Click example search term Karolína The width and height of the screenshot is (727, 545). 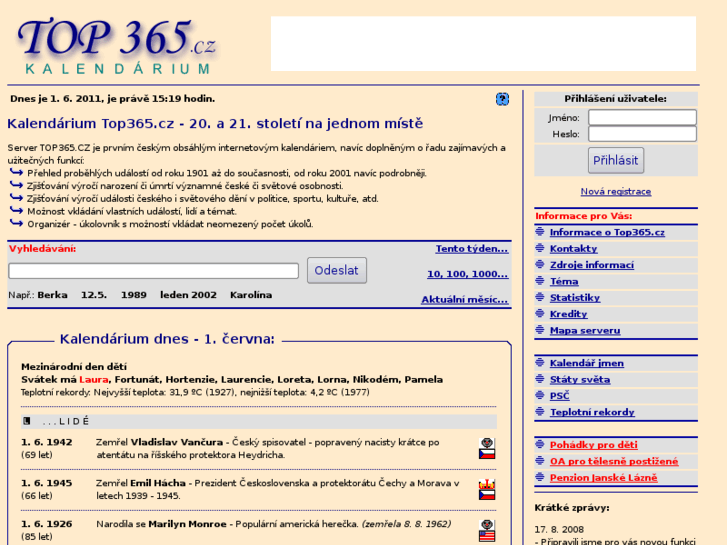tap(251, 295)
